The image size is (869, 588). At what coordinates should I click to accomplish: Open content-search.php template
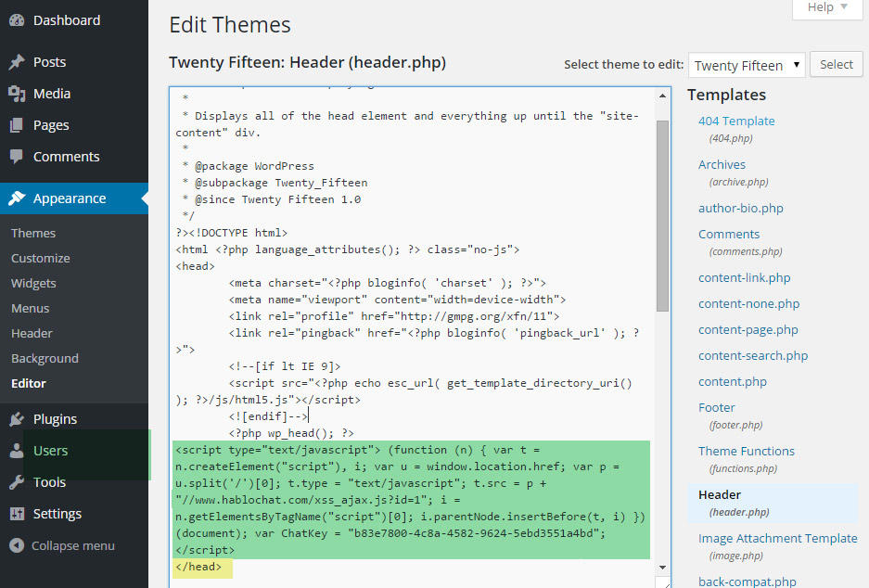coord(753,356)
